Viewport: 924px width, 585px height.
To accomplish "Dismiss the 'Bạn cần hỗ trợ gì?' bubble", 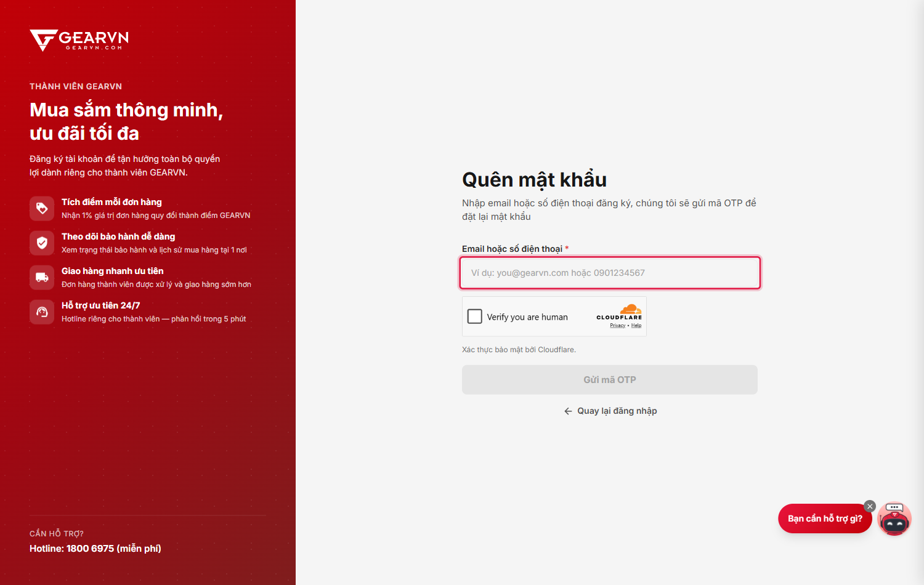I will (870, 506).
